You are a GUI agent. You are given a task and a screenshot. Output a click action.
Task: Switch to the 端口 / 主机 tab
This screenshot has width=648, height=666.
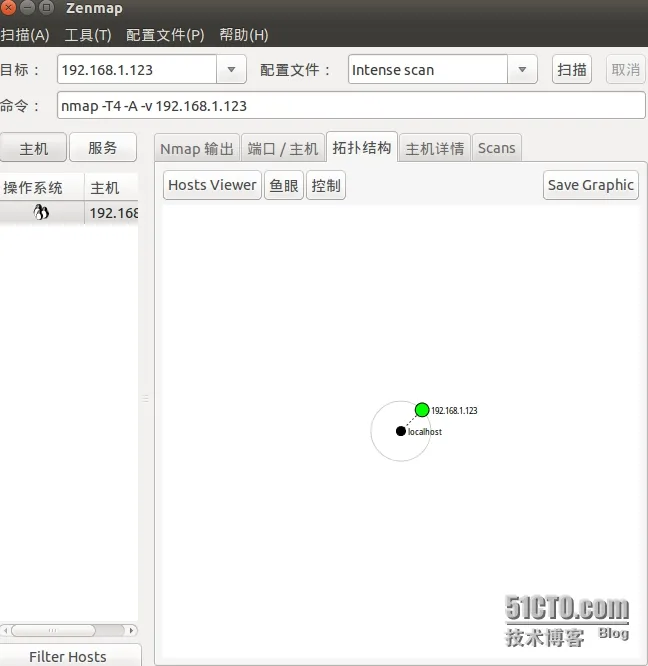point(283,149)
